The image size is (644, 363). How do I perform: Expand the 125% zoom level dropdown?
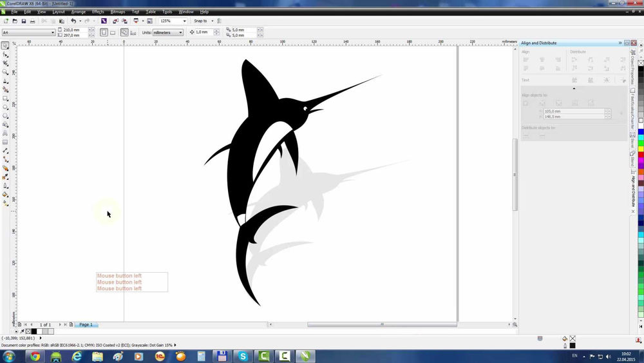click(x=173, y=21)
